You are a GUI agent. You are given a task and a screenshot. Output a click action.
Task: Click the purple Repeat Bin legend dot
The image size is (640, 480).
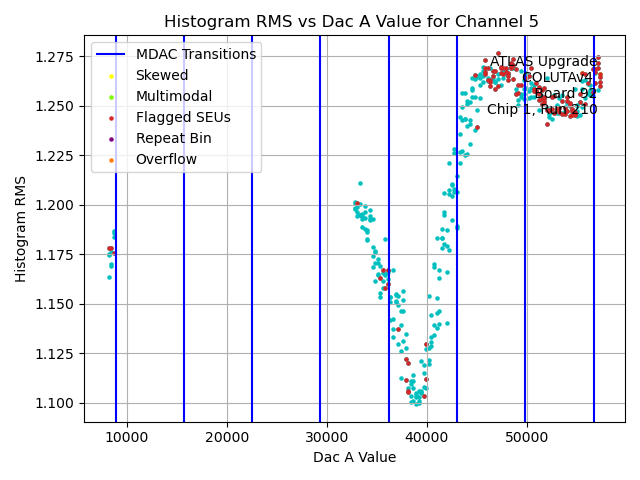pyautogui.click(x=112, y=139)
